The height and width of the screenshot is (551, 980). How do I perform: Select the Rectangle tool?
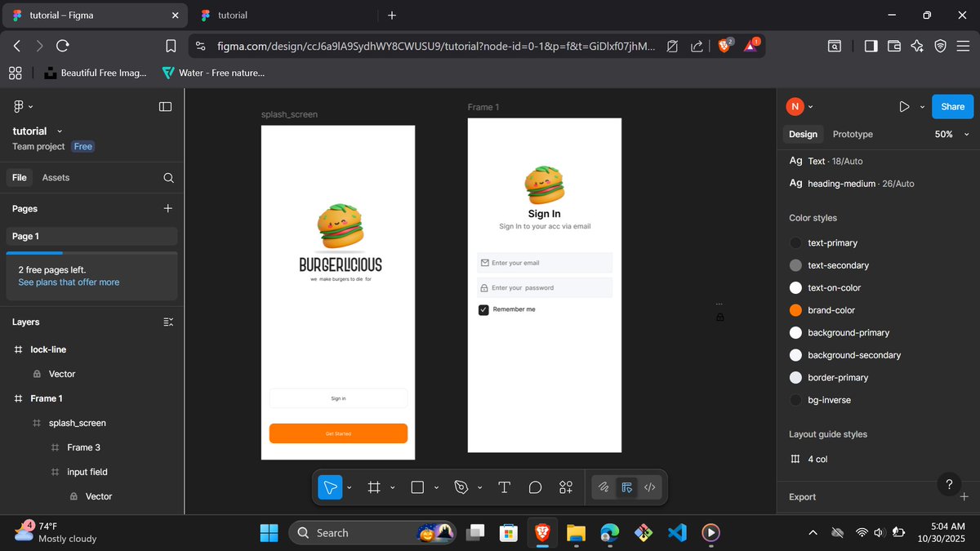coord(417,487)
